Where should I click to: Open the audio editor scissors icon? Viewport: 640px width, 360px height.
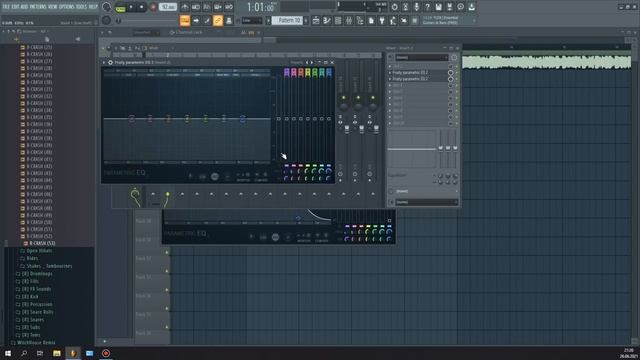click(405, 7)
